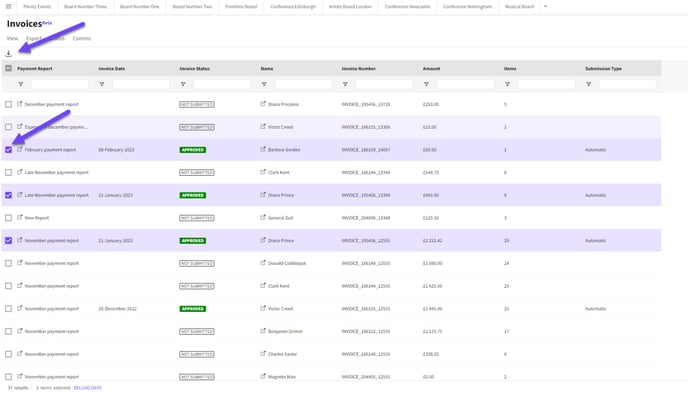Add a new board with plus icon
The height and width of the screenshot is (393, 688).
pyautogui.click(x=545, y=6)
